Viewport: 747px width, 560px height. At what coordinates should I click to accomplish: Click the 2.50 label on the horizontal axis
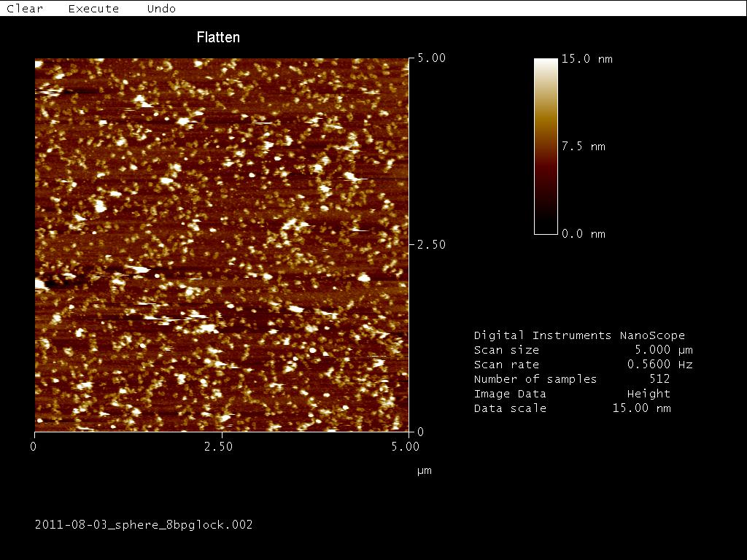[218, 446]
